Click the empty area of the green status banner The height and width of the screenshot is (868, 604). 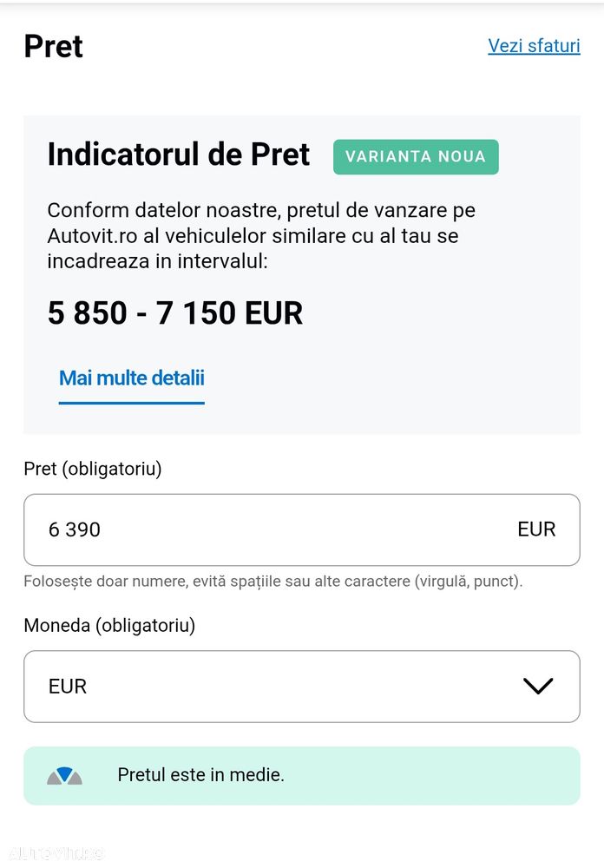[434, 775]
